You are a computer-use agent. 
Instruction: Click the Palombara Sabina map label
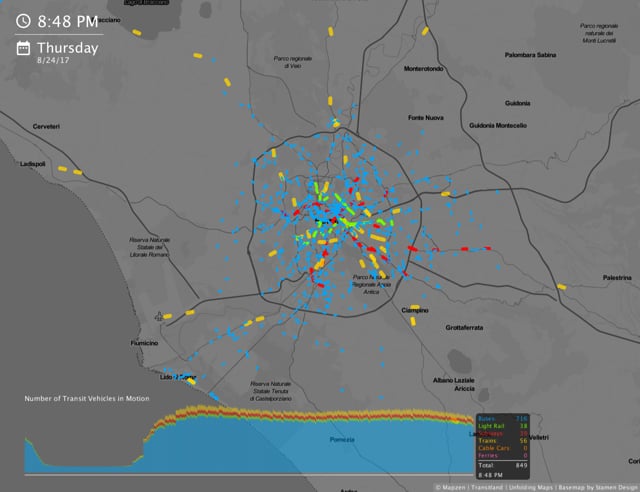530,55
